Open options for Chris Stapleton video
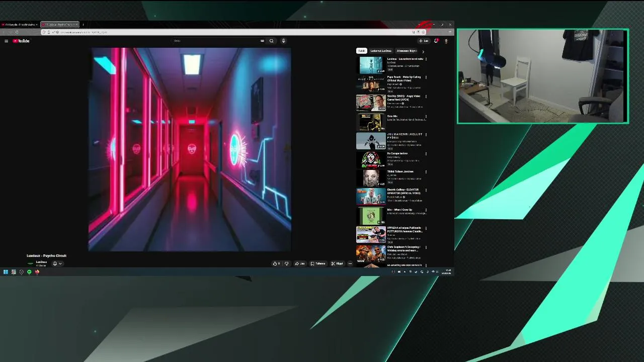This screenshot has width=644, height=362. tap(426, 247)
